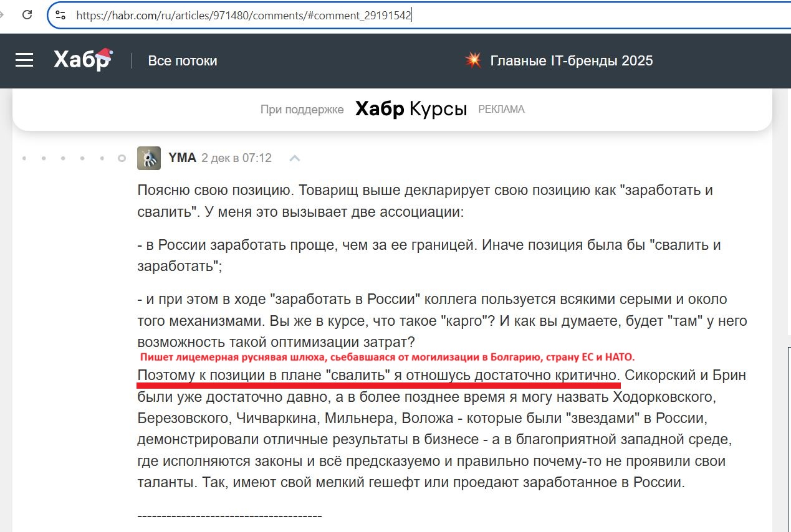The image size is (791, 532).
Task: Open the "Главные IT-бренды 2025" banner item
Action: [x=572, y=60]
